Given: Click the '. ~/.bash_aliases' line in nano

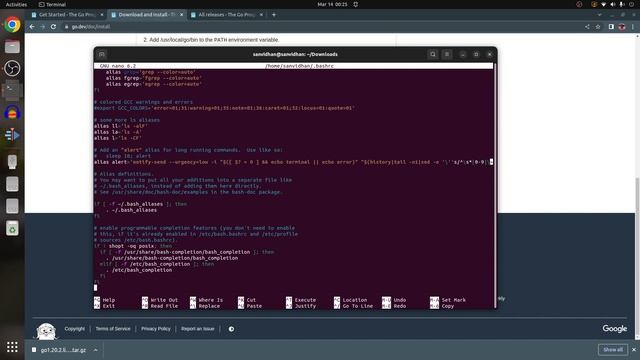Looking at the screenshot, I should click(131, 210).
